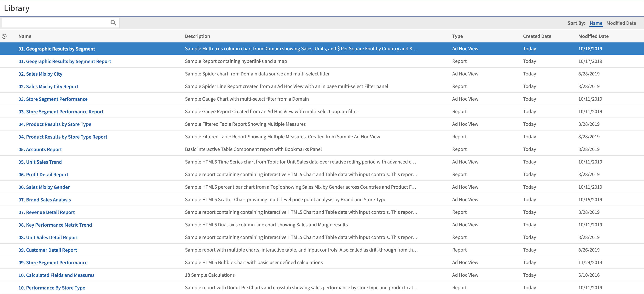Click modified date 10/17/2019
The width and height of the screenshot is (644, 294).
click(590, 61)
